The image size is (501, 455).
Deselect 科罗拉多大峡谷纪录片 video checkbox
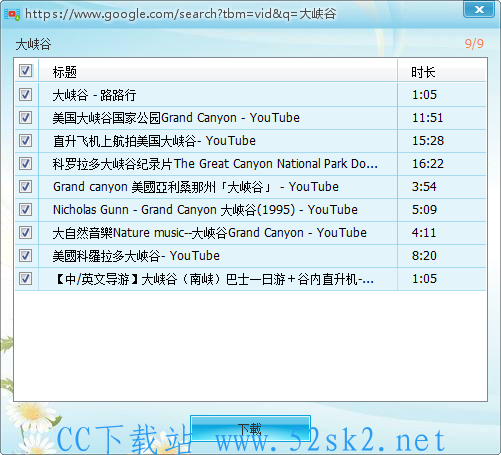[x=25, y=164]
